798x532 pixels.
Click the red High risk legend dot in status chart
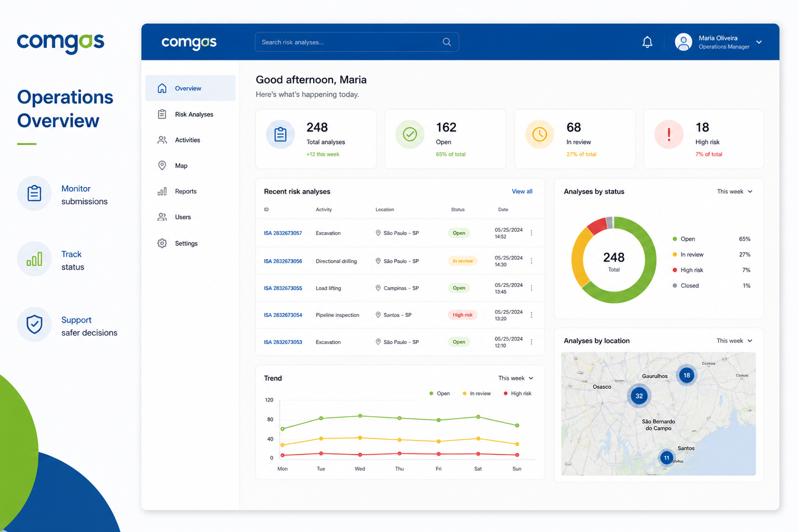point(674,270)
